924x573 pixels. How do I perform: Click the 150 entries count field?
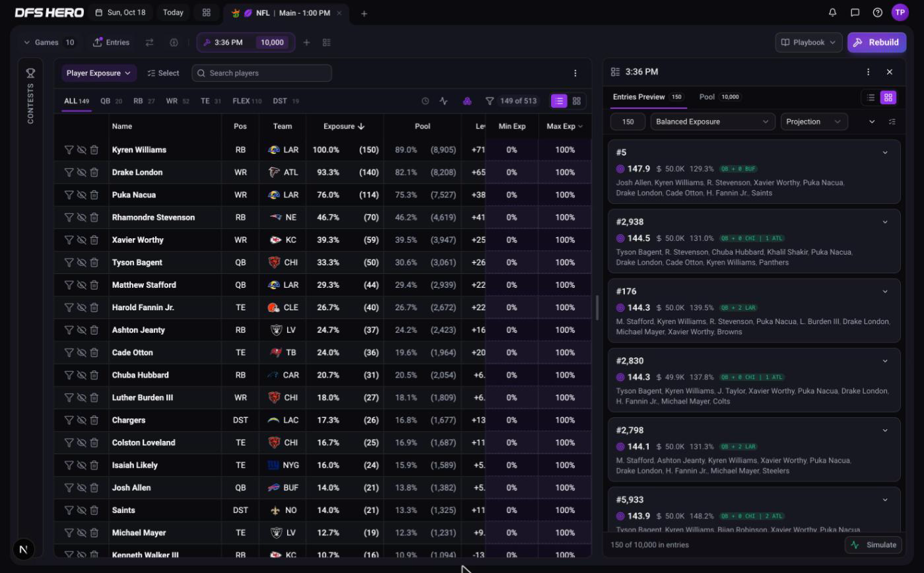click(628, 121)
